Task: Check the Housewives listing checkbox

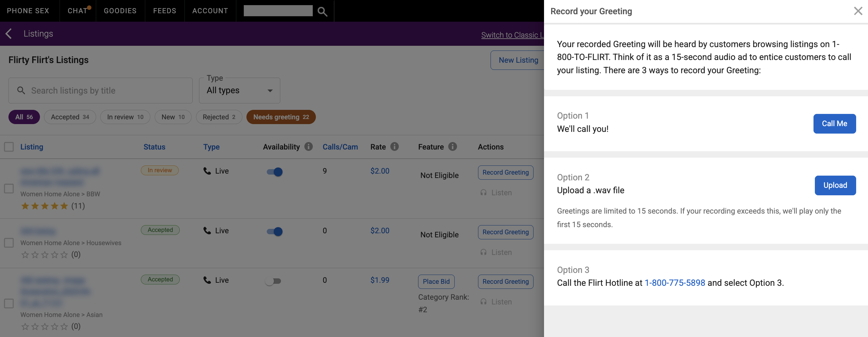Action: [x=9, y=243]
